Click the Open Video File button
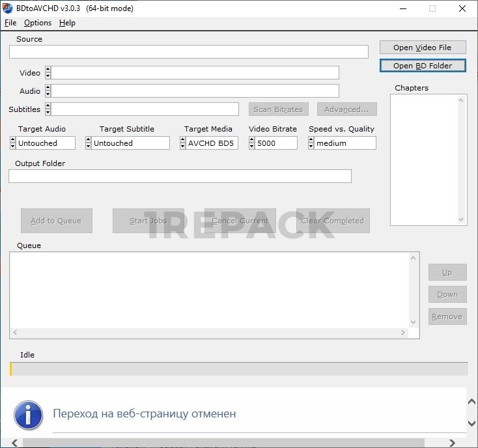This screenshot has width=478, height=448. pyautogui.click(x=423, y=48)
